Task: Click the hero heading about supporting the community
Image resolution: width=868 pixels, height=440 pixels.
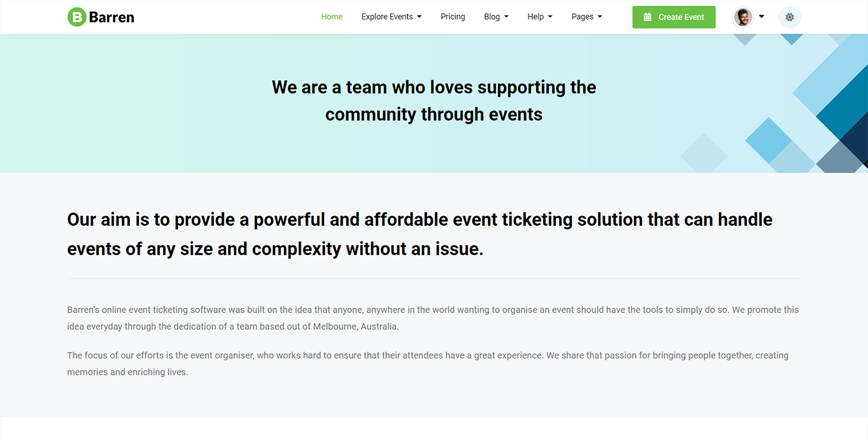Action: point(433,100)
